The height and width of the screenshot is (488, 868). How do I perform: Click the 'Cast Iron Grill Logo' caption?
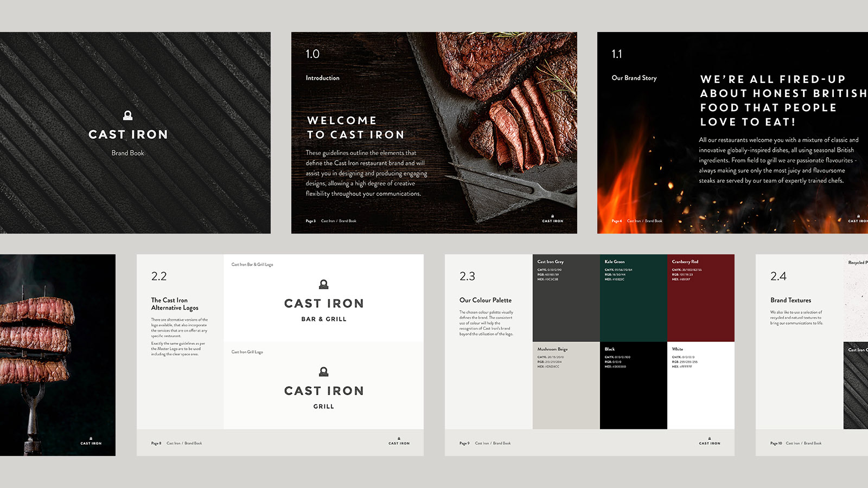tap(247, 352)
